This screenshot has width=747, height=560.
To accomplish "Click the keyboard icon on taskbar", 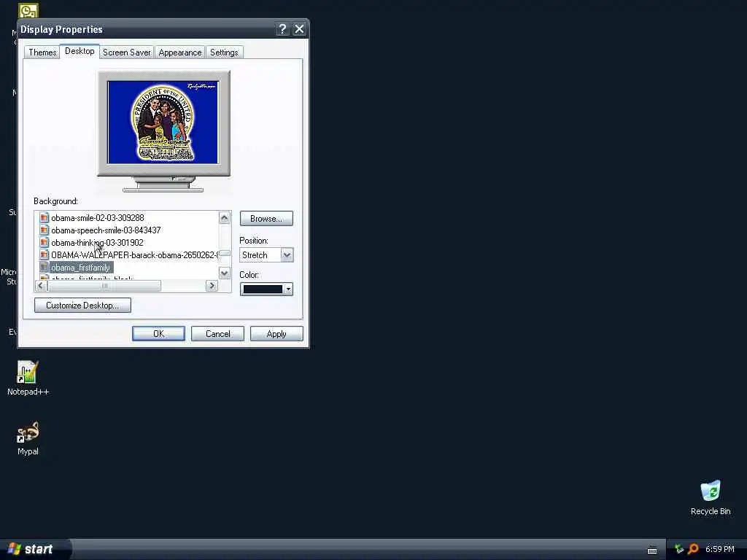I will (x=652, y=551).
